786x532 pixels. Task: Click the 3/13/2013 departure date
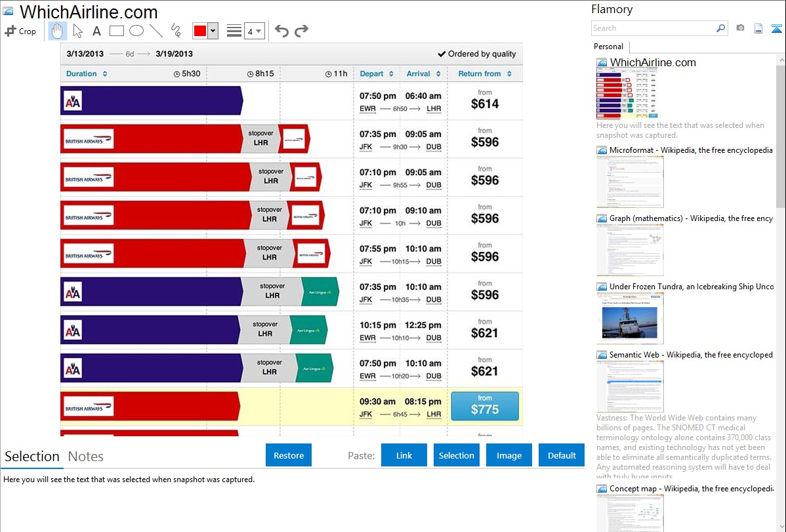[x=85, y=54]
